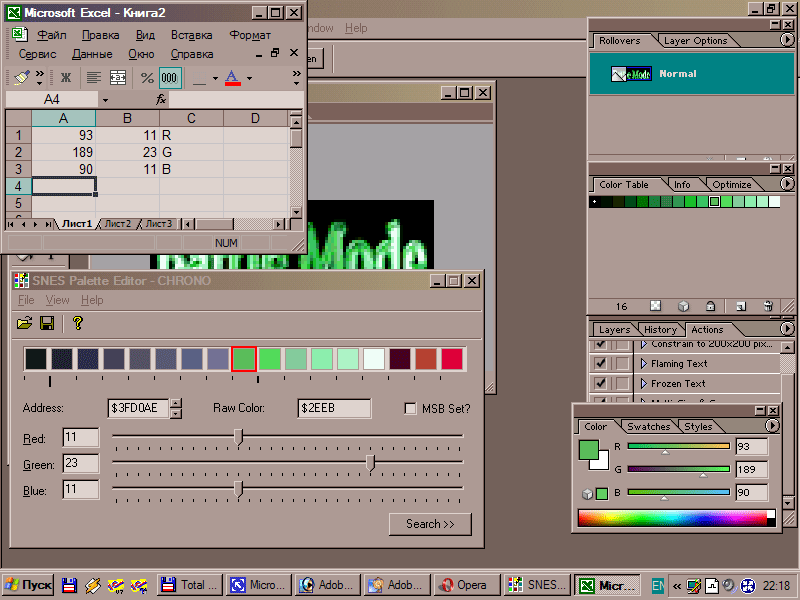Click the web-safe cube icon in Color panel

click(587, 493)
